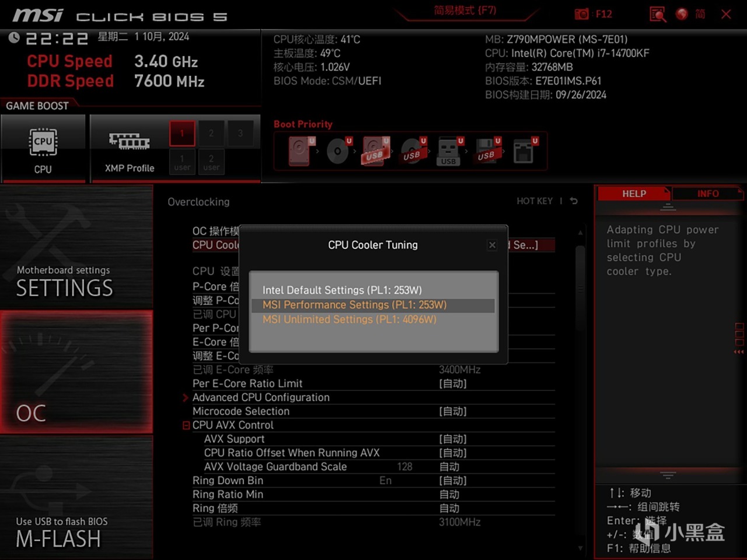
Task: Open the OC overclocking section
Action: [76, 372]
